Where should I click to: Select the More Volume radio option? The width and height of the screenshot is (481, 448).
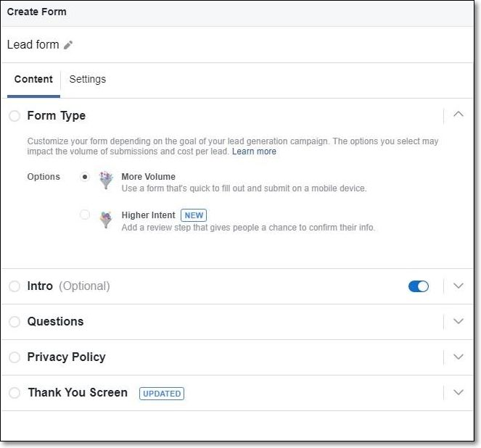tap(85, 177)
